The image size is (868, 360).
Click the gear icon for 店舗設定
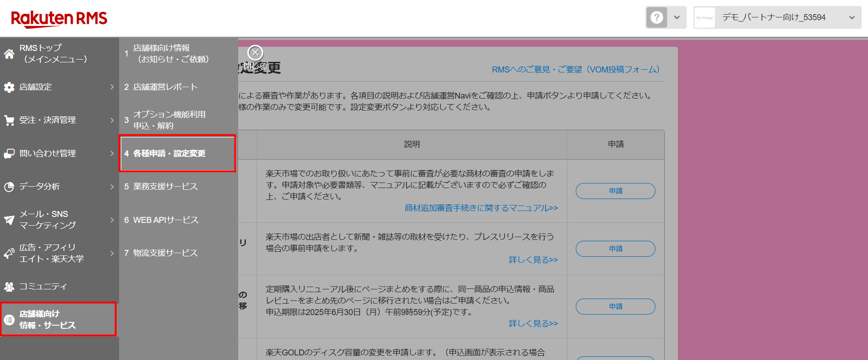(x=9, y=87)
